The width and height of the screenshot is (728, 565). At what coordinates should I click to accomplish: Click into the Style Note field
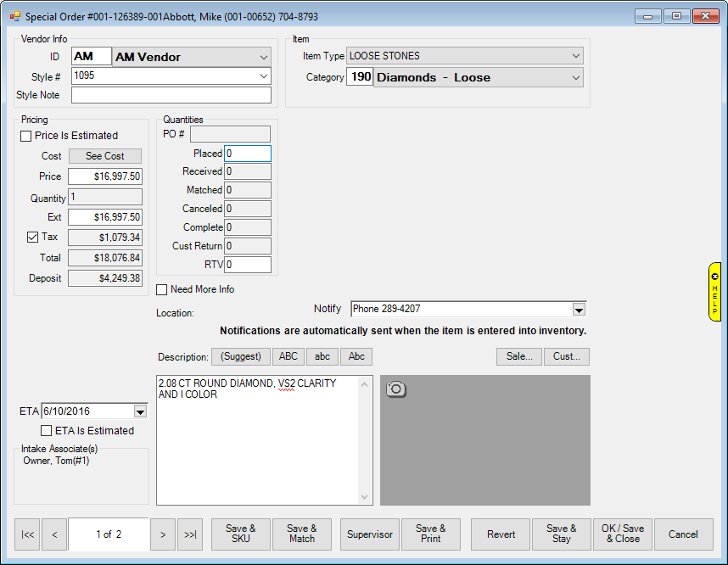(171, 95)
